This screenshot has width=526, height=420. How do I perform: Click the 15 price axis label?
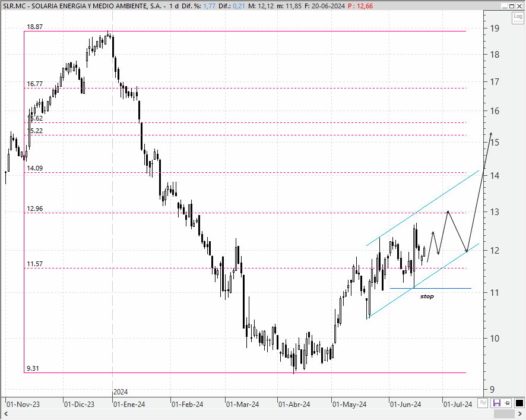495,143
